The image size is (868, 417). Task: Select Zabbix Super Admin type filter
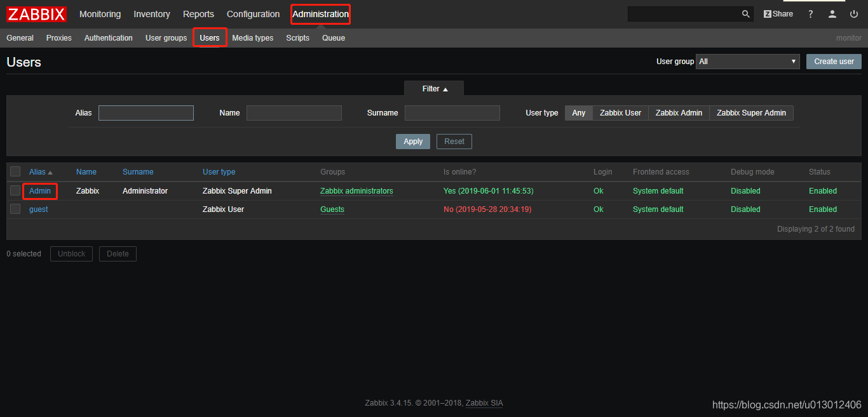tap(752, 113)
